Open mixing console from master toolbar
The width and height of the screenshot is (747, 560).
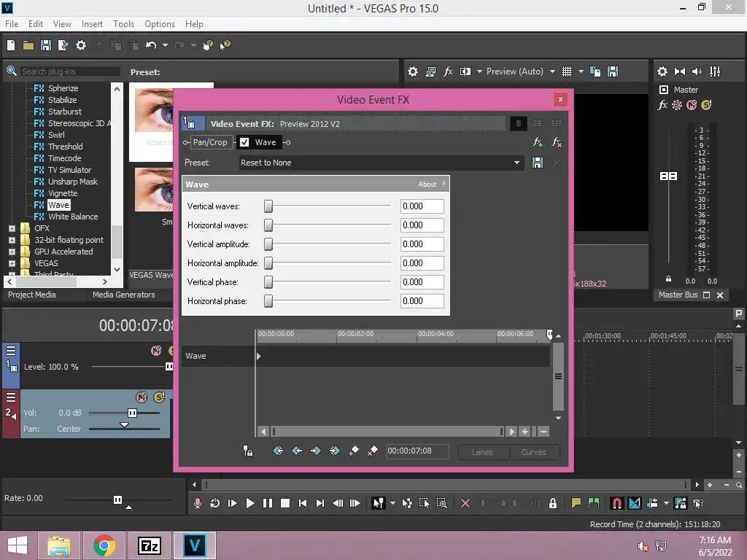(715, 71)
